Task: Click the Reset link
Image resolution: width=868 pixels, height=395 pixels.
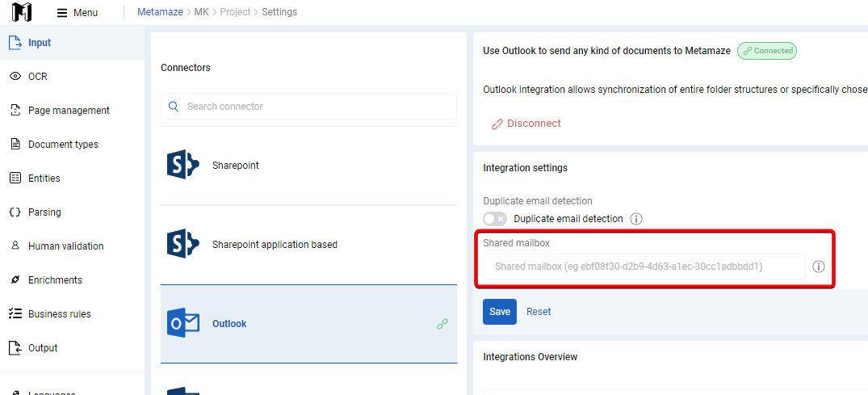Action: click(538, 311)
